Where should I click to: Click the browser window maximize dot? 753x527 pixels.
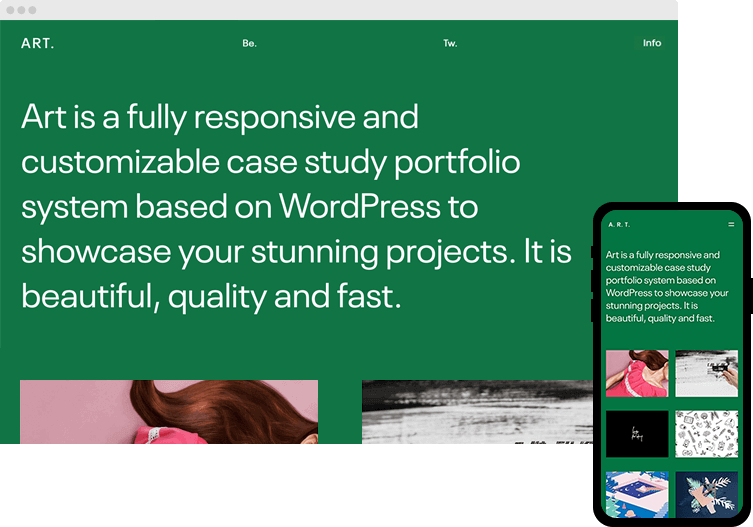coord(32,10)
